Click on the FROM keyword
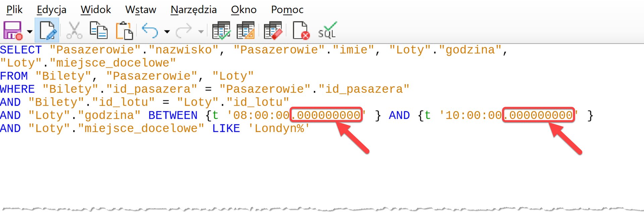The width and height of the screenshot is (644, 212). (14, 76)
